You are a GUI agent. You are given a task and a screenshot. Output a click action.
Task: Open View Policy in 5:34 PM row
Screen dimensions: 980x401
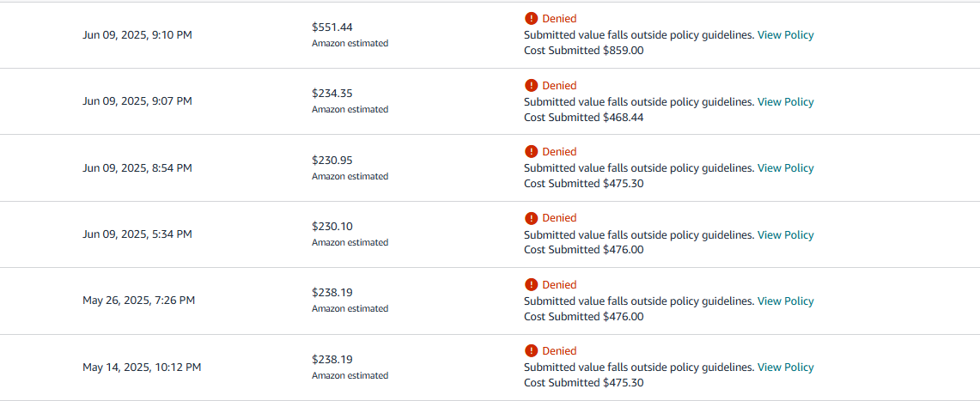click(x=786, y=235)
